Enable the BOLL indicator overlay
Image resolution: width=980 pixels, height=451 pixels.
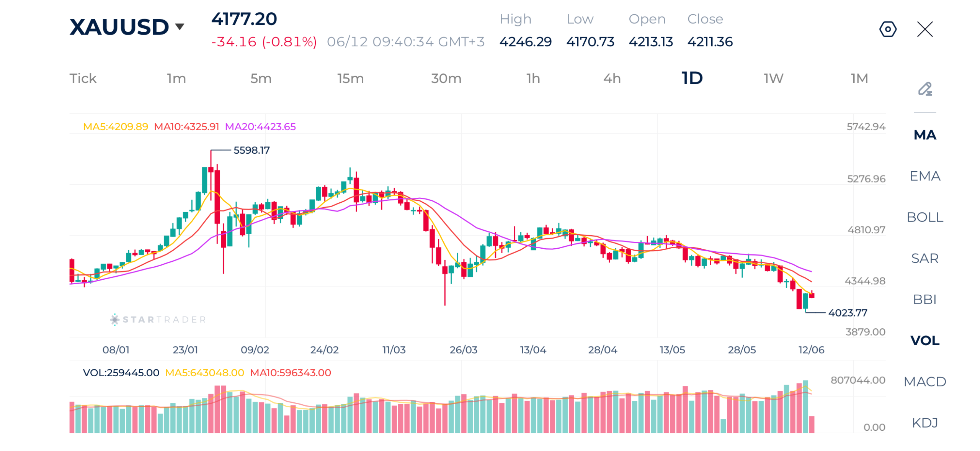click(x=924, y=217)
